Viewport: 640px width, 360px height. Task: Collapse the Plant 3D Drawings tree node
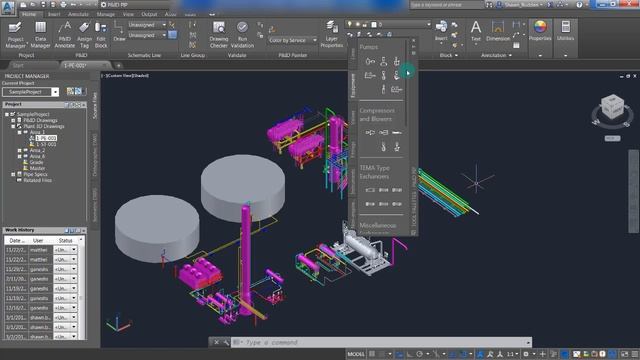pos(13,127)
